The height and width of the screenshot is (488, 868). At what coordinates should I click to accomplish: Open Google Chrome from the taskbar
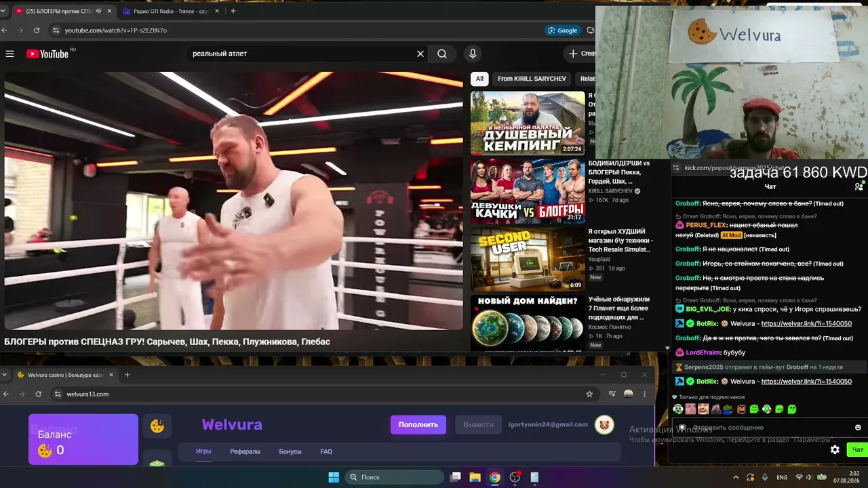tap(495, 477)
